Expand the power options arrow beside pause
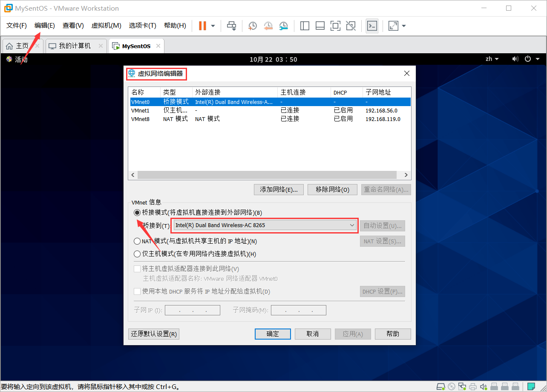 (x=213, y=26)
